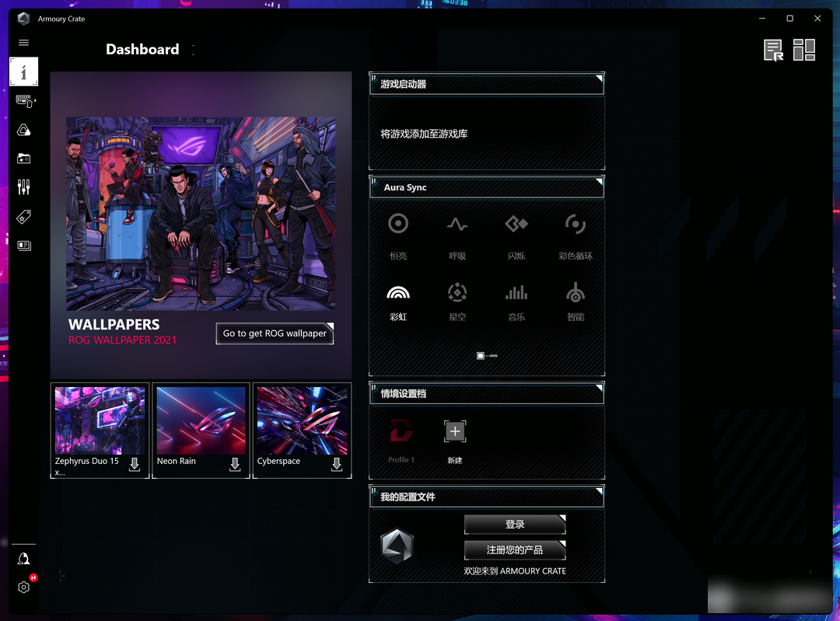Maximize the Armoury Crate window
This screenshot has width=840, height=621.
click(789, 18)
